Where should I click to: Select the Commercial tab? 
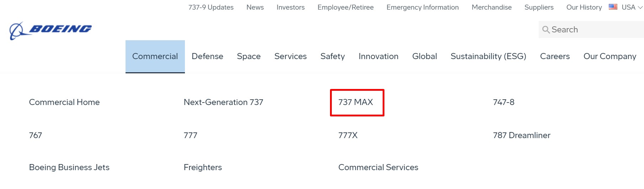[155, 57]
